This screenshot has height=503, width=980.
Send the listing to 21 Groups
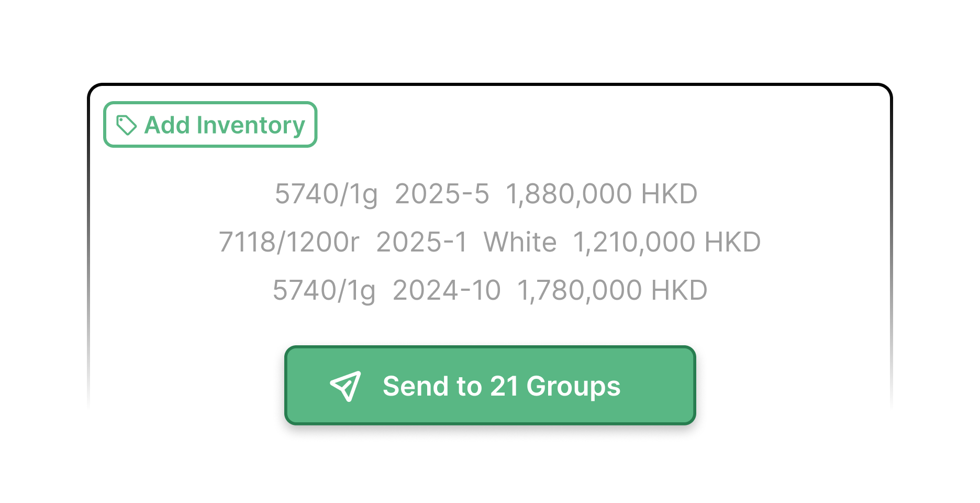[x=490, y=385]
